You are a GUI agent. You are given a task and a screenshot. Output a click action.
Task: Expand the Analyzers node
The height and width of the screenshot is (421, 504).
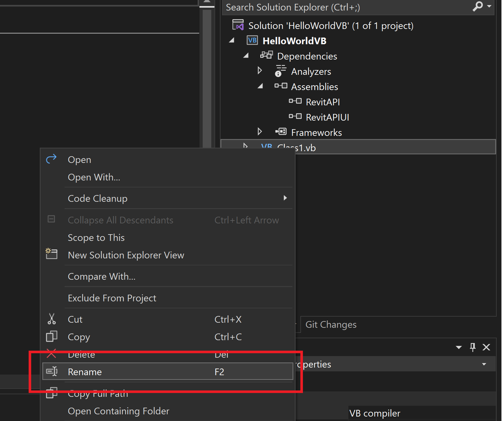click(260, 70)
